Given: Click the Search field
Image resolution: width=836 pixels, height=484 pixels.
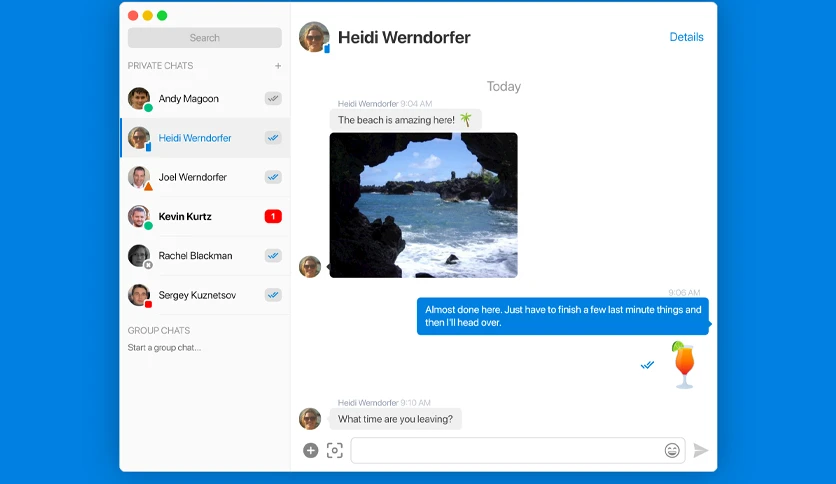Looking at the screenshot, I should 205,38.
